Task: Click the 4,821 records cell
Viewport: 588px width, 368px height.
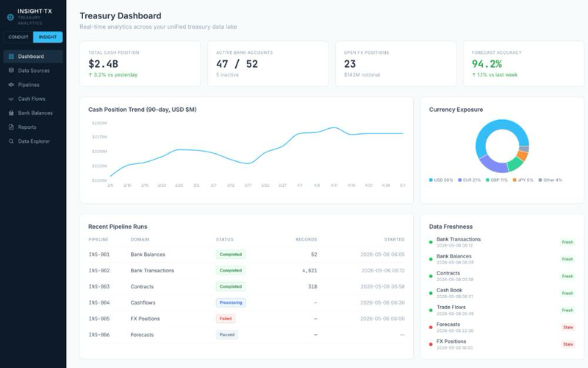Action: pos(309,270)
